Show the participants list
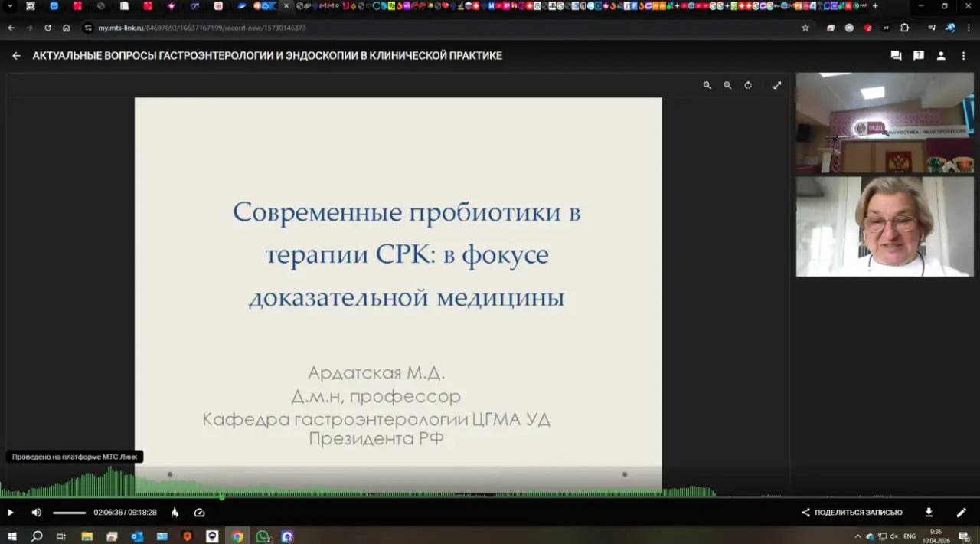Image resolution: width=980 pixels, height=544 pixels. (941, 56)
